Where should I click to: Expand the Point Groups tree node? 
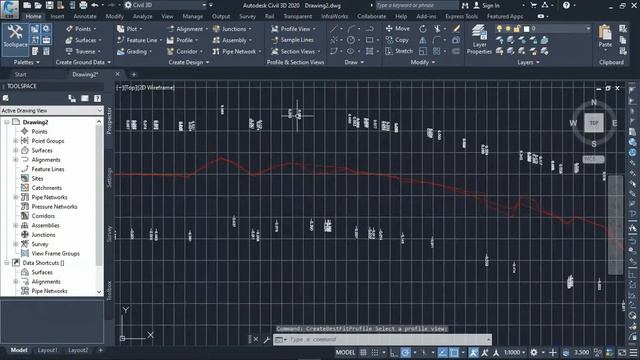16,141
